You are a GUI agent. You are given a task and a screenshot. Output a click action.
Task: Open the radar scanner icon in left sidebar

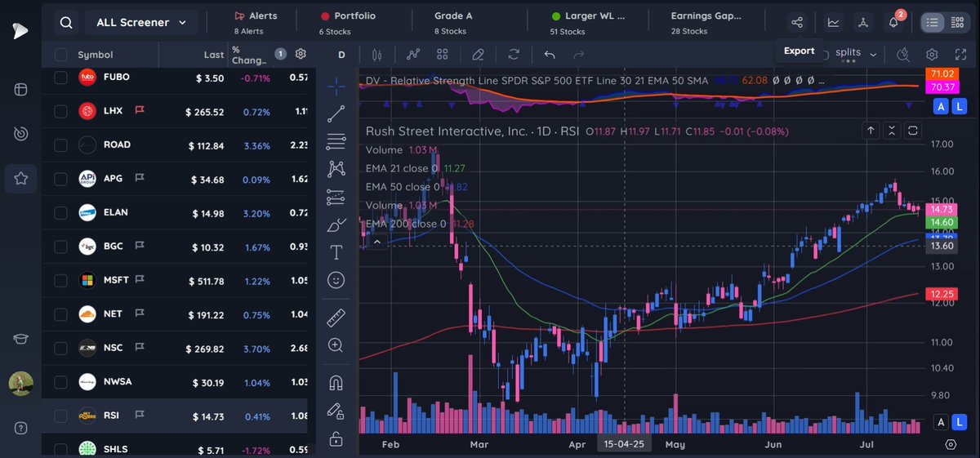tap(20, 133)
